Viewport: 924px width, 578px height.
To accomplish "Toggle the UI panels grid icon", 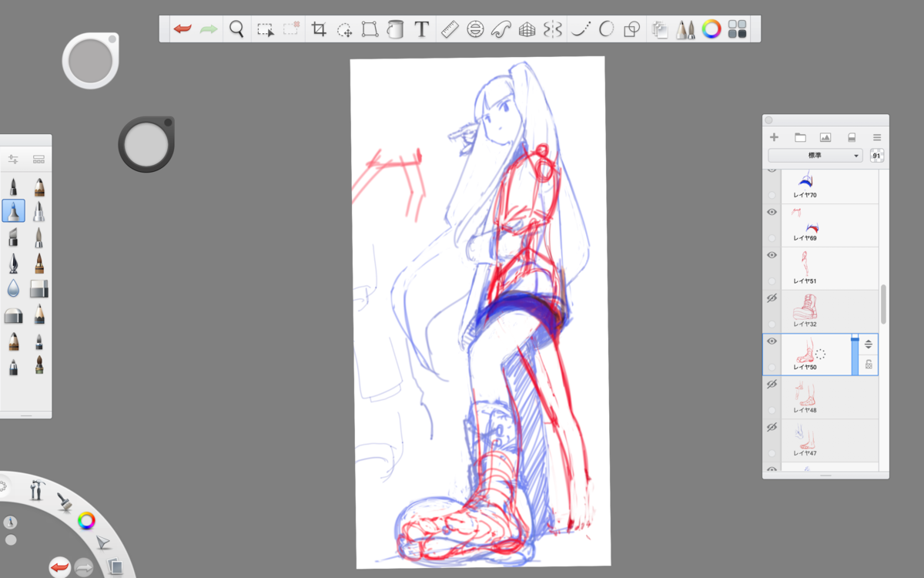I will tap(738, 30).
